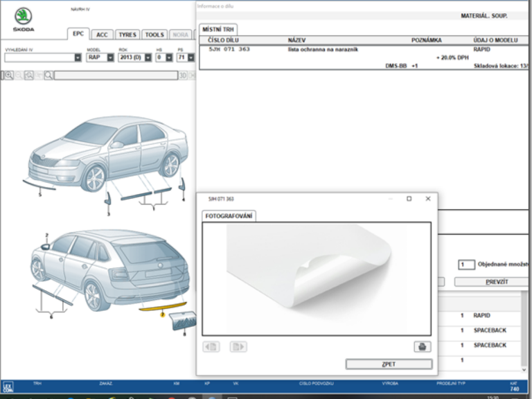Click the LEX COM icon in the status bar
This screenshot has width=532, height=399.
point(7,388)
